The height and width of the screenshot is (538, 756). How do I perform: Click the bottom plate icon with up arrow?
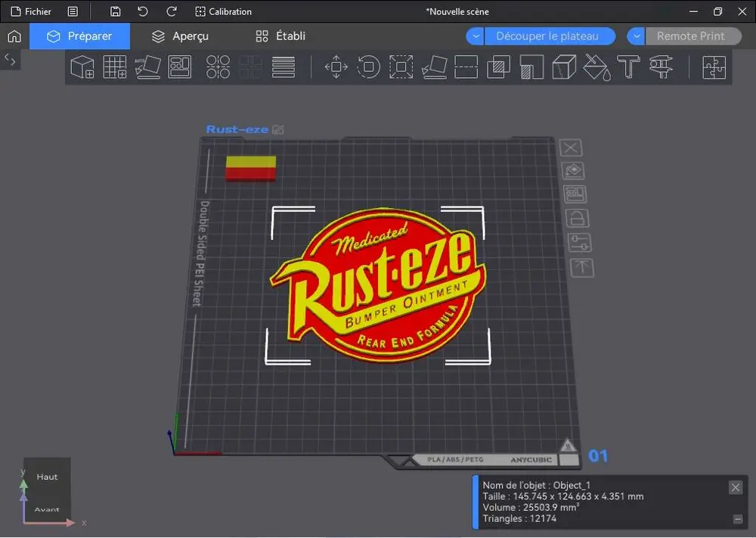click(x=582, y=268)
